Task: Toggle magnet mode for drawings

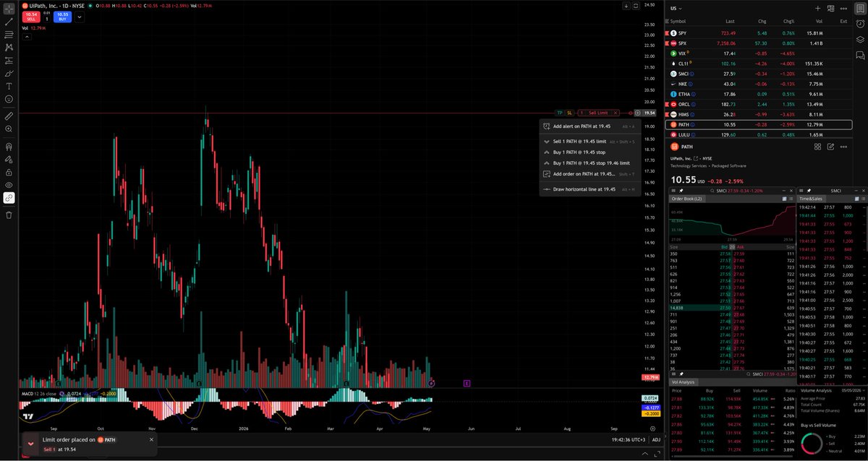Action: click(x=9, y=146)
